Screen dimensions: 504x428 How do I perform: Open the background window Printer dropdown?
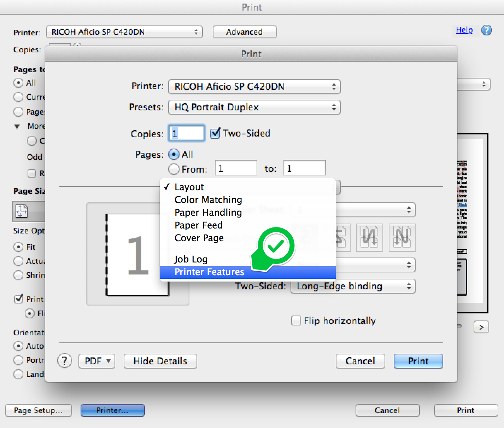[x=124, y=32]
